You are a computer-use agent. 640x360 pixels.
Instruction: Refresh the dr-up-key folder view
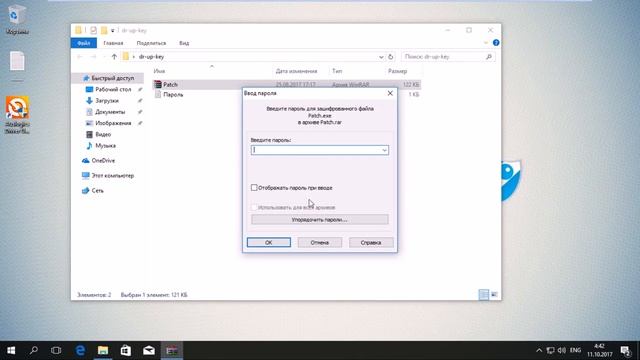(391, 57)
